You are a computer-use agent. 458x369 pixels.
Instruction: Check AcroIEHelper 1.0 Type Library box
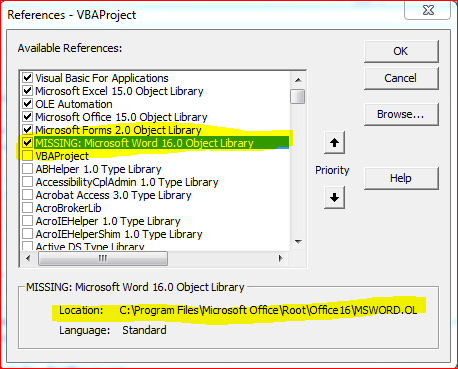27,221
